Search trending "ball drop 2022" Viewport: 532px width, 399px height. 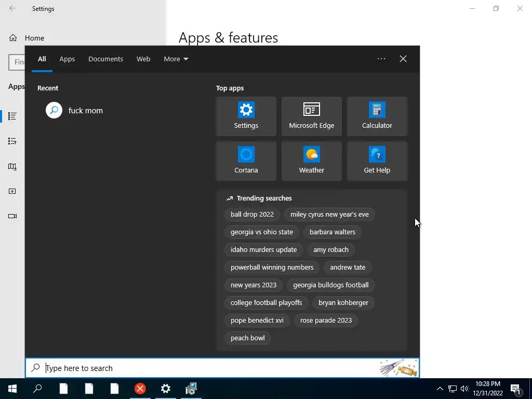pyautogui.click(x=252, y=215)
